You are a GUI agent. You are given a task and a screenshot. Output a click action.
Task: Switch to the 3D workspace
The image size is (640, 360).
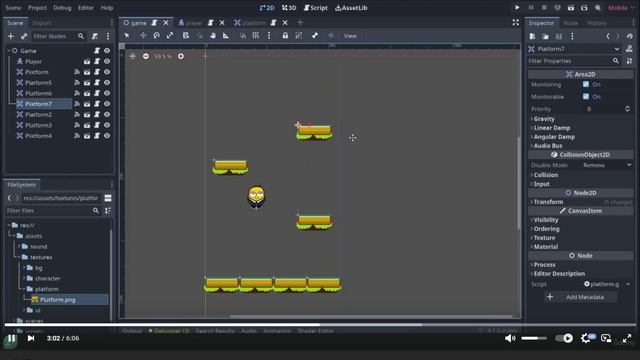289,8
